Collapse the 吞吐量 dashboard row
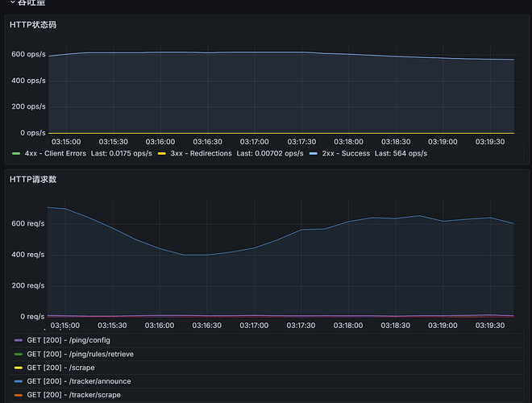 click(32, 3)
